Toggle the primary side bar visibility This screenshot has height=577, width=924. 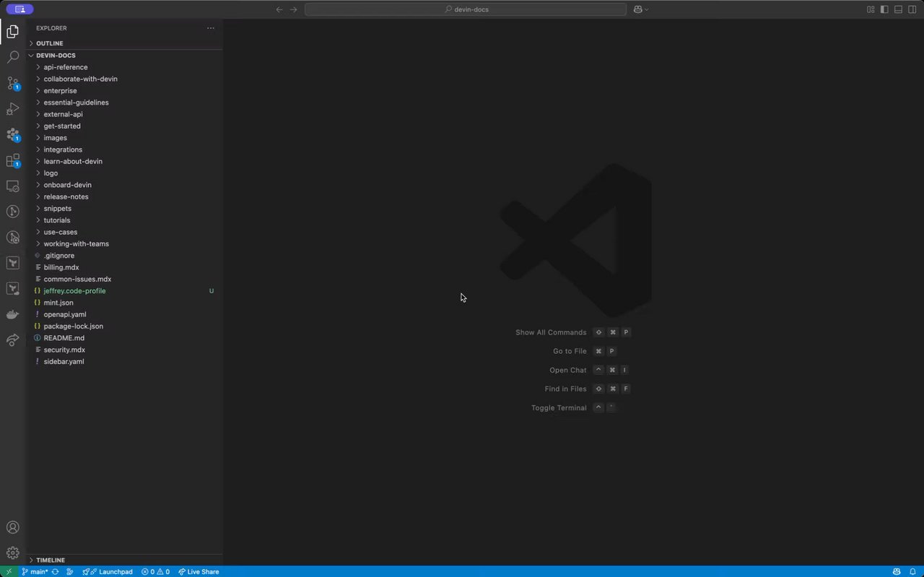pos(884,9)
